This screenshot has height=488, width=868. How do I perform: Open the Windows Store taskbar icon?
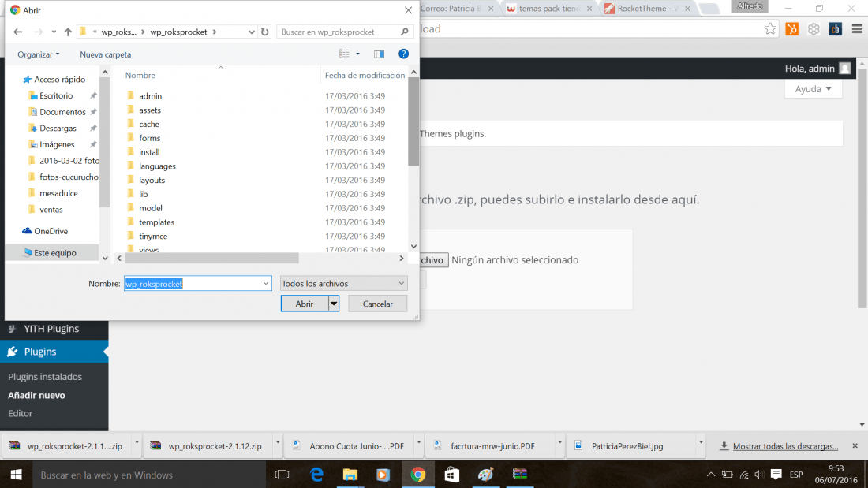coord(451,475)
